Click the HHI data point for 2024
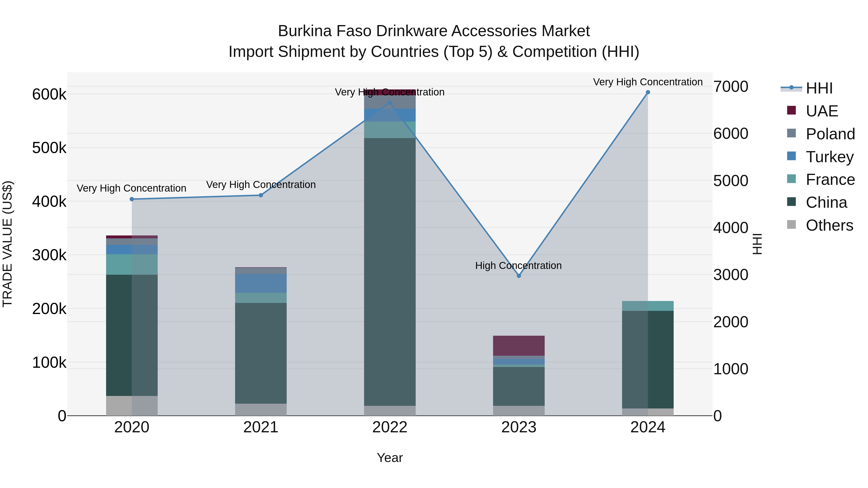 click(x=648, y=92)
